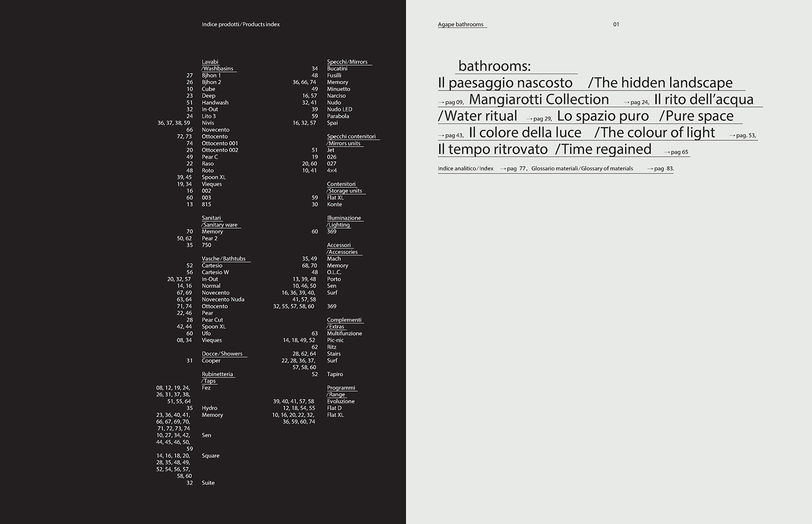Viewport: 812px width, 524px height.
Task: Select the 'Bjhon 1' washbasin entry
Action: click(211, 76)
